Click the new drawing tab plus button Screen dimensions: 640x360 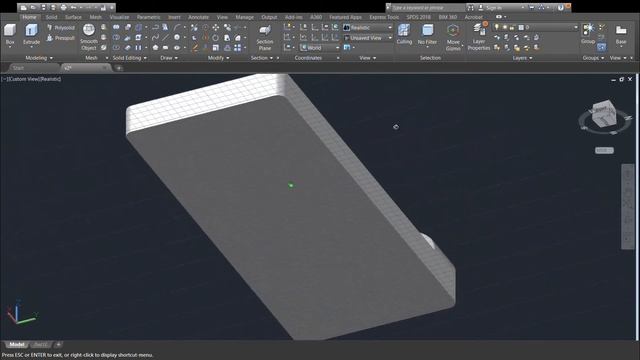(119, 68)
